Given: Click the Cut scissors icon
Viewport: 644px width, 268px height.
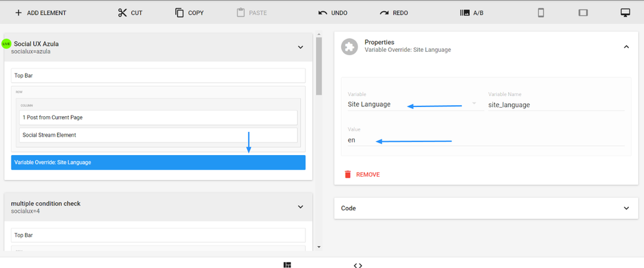Looking at the screenshot, I should pos(122,13).
